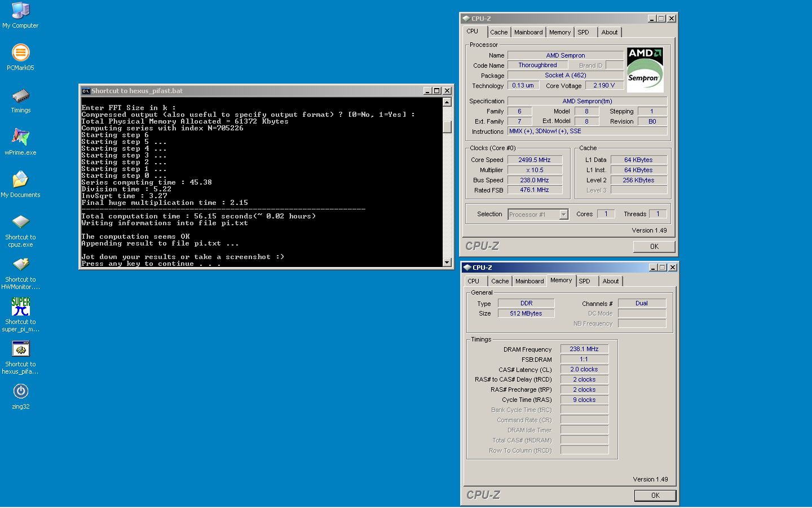
Task: Select the zing32 power icon
Action: pos(20,391)
